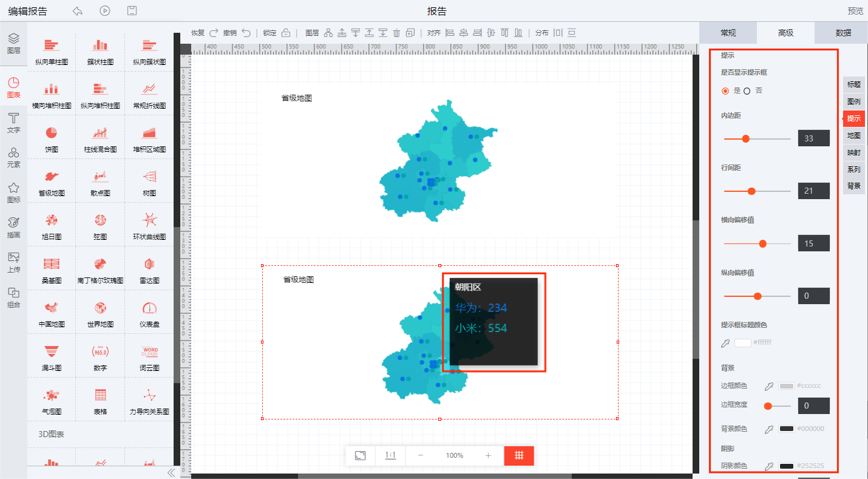Image resolution: width=868 pixels, height=479 pixels.
Task: Adjust the 内边距 slider handle
Action: tap(746, 138)
